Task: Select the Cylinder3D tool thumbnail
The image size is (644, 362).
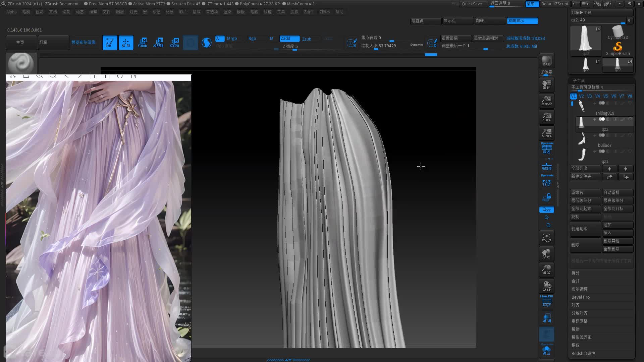Action: point(618,33)
